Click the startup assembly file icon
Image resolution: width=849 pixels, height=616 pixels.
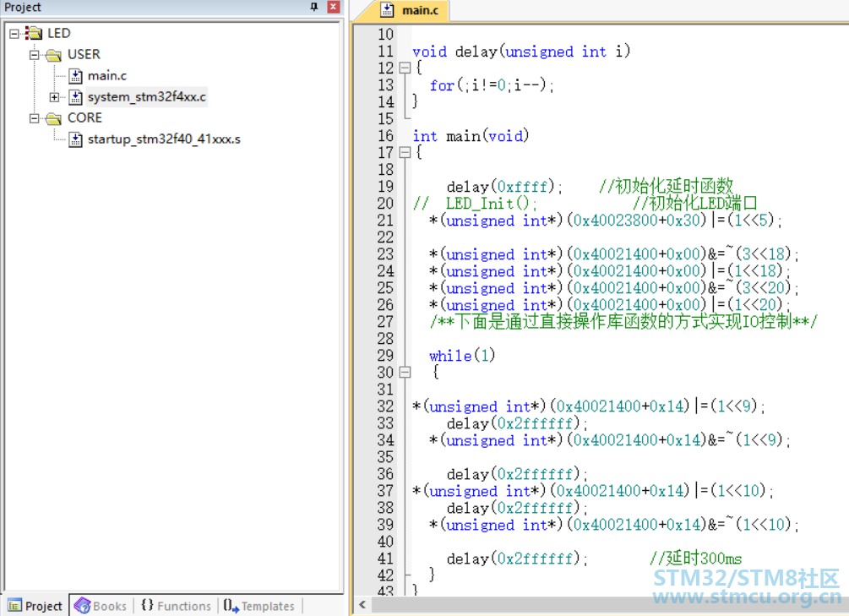click(x=76, y=139)
